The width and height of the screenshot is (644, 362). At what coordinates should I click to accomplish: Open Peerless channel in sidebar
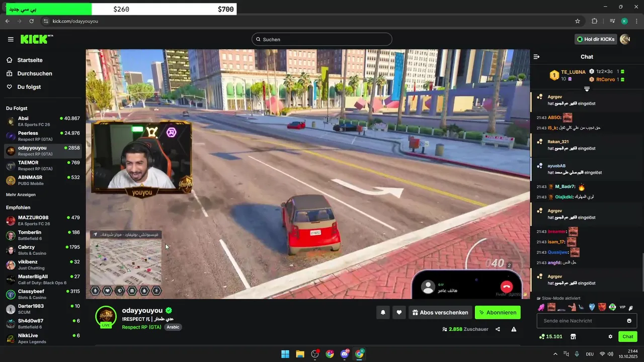coord(43,136)
